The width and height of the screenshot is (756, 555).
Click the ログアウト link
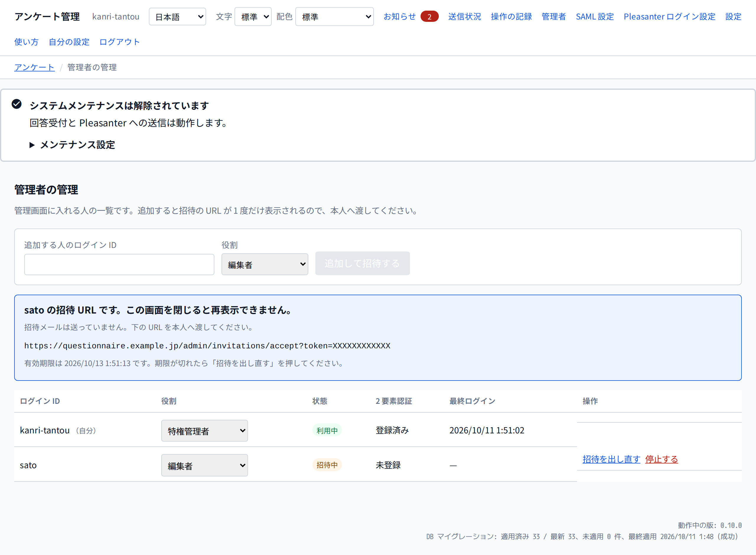coord(120,42)
